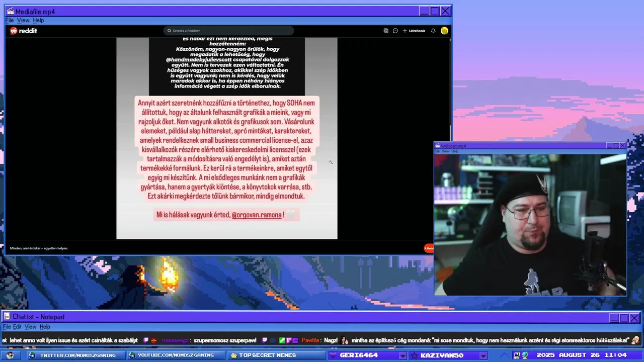This screenshot has width=644, height=362.
Task: Click the Reddit search field
Action: (228, 31)
